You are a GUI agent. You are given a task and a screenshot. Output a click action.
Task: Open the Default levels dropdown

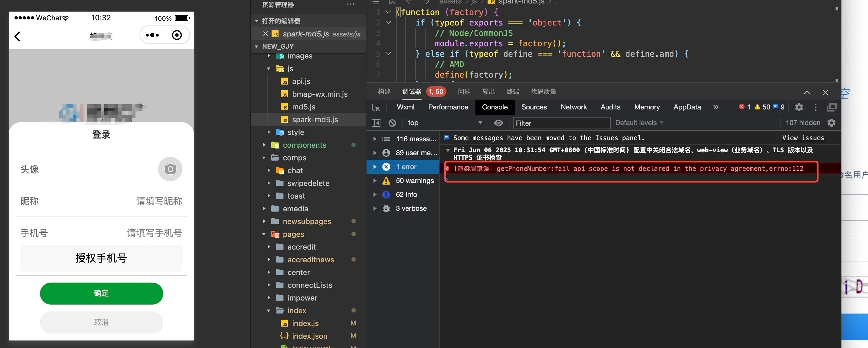639,123
